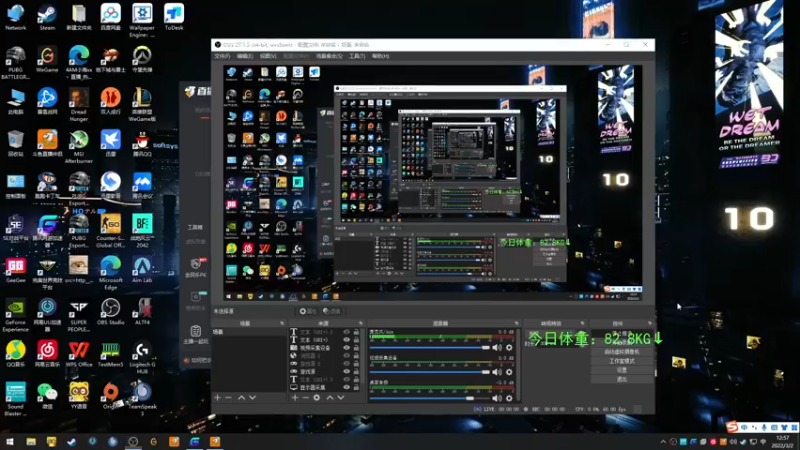This screenshot has width=800, height=450.
Task: Toggle lock on 文本 (GDI+) 2 source
Action: pos(357,332)
